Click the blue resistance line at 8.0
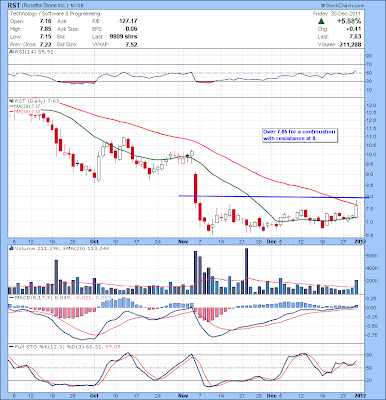Screen dimensions: 386x400 273,197
